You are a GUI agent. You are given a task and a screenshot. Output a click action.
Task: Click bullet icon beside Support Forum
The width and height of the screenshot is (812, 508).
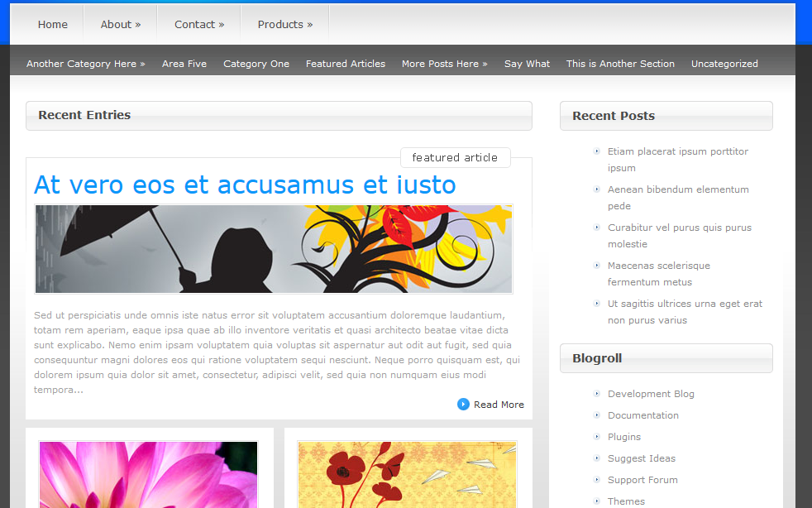click(596, 480)
